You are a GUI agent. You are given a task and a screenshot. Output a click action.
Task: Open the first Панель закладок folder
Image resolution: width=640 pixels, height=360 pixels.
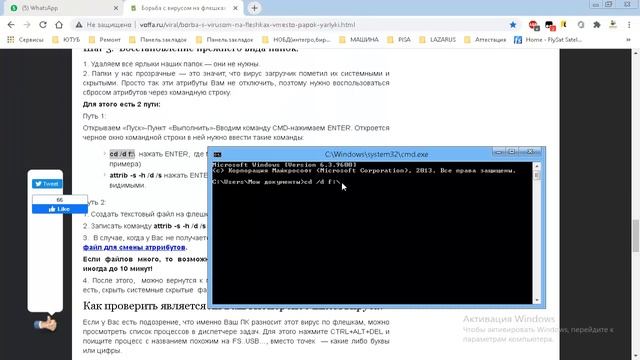tap(158, 40)
